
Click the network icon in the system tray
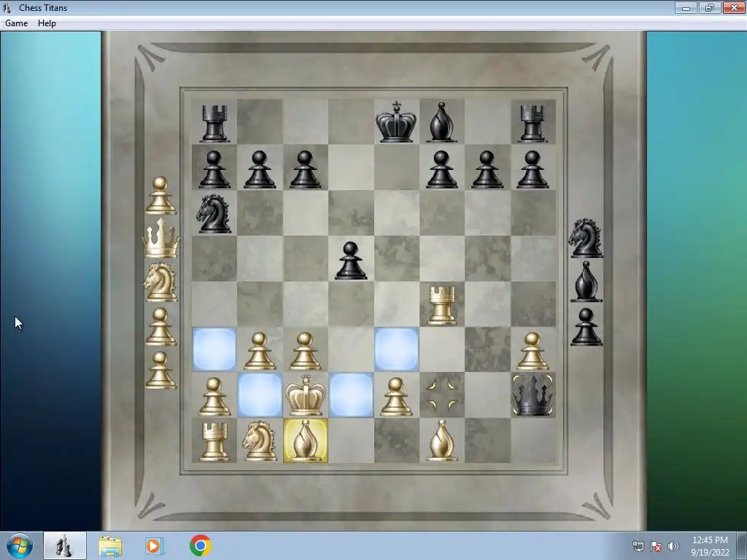638,546
